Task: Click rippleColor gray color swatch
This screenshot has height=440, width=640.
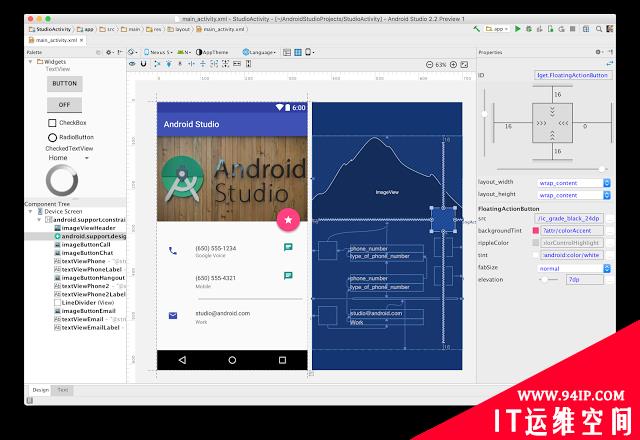Action: 536,243
